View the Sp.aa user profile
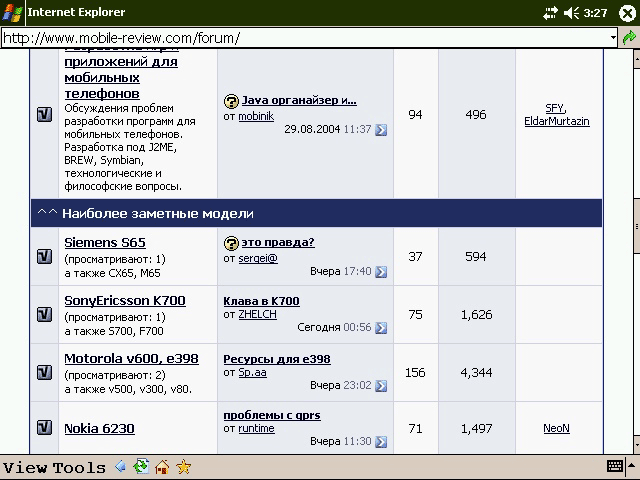640x480 pixels. tap(252, 372)
